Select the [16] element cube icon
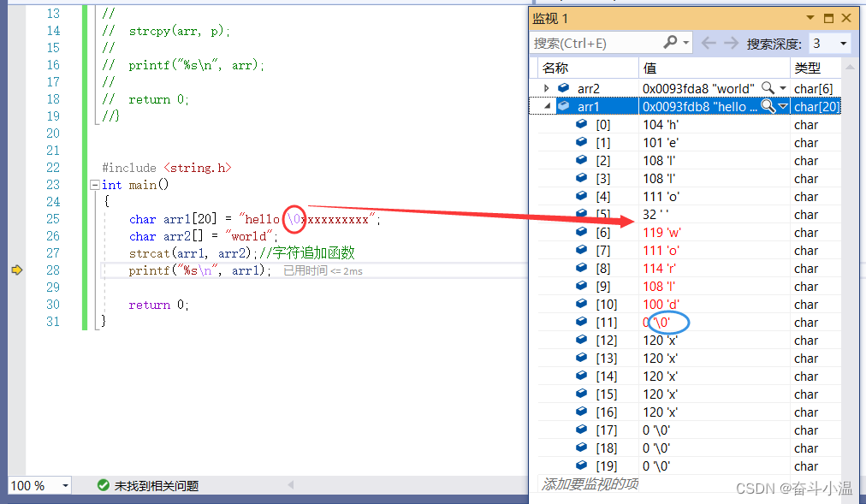 (x=582, y=412)
